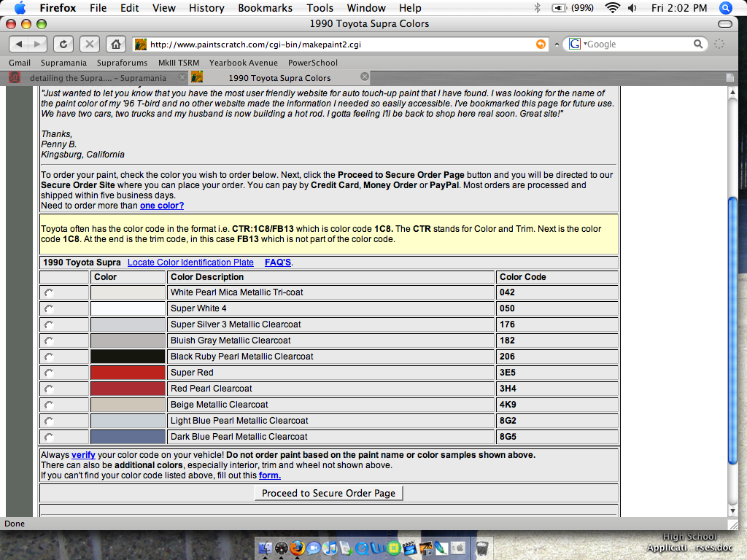Launch iMovie from the Dock
The width and height of the screenshot is (747, 560).
coord(410,548)
